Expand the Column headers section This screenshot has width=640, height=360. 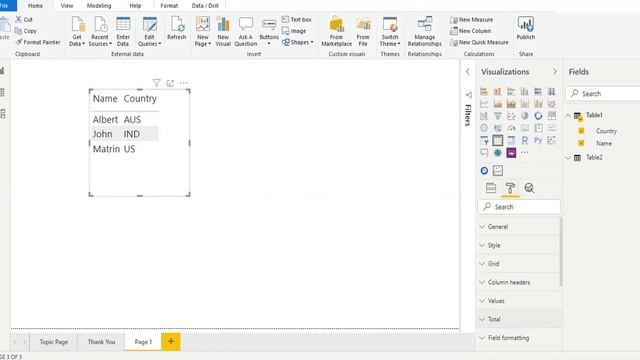pos(518,282)
